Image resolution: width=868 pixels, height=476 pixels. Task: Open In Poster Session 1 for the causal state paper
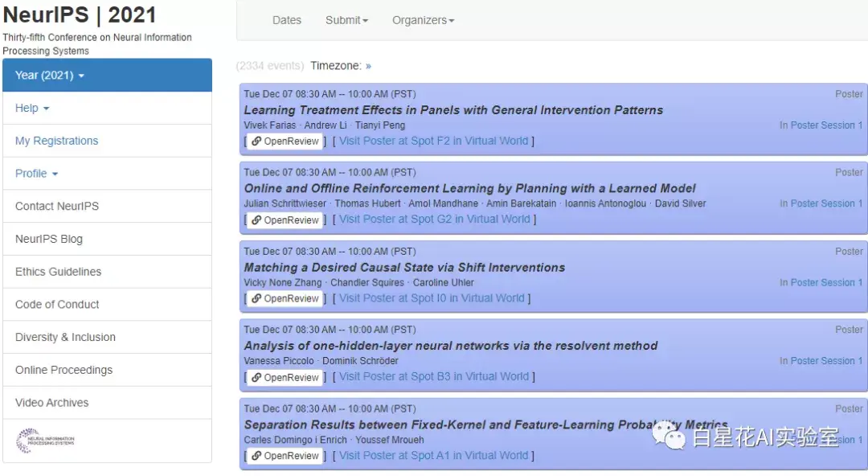[821, 282]
